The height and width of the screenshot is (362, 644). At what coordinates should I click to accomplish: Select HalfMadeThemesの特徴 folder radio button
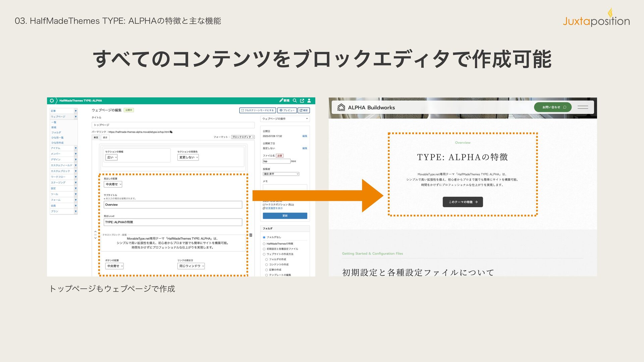pyautogui.click(x=264, y=244)
